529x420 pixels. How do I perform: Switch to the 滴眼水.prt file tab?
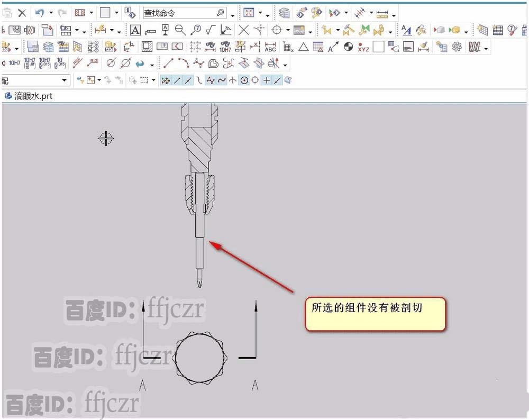[32, 96]
